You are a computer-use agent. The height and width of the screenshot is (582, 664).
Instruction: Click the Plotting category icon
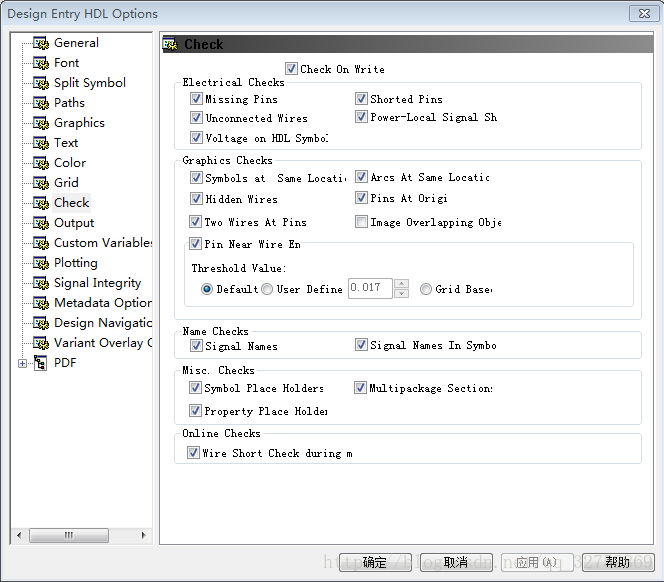click(41, 263)
